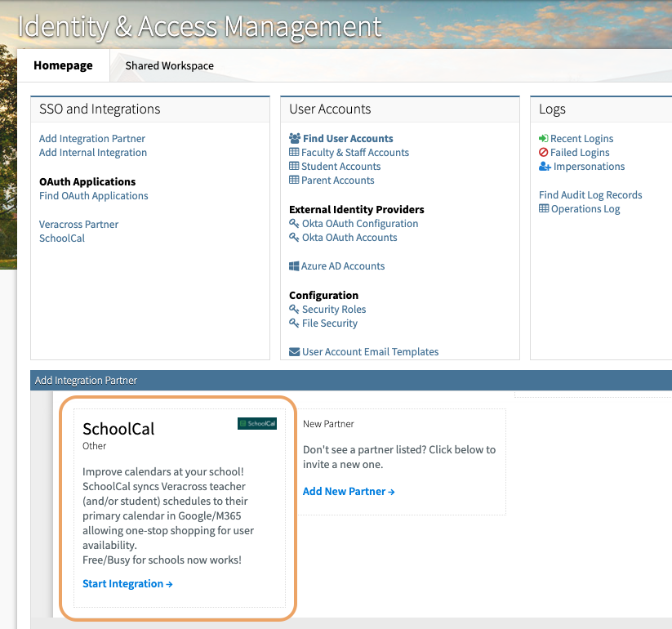Click the SchoolCal logo image

click(x=257, y=424)
